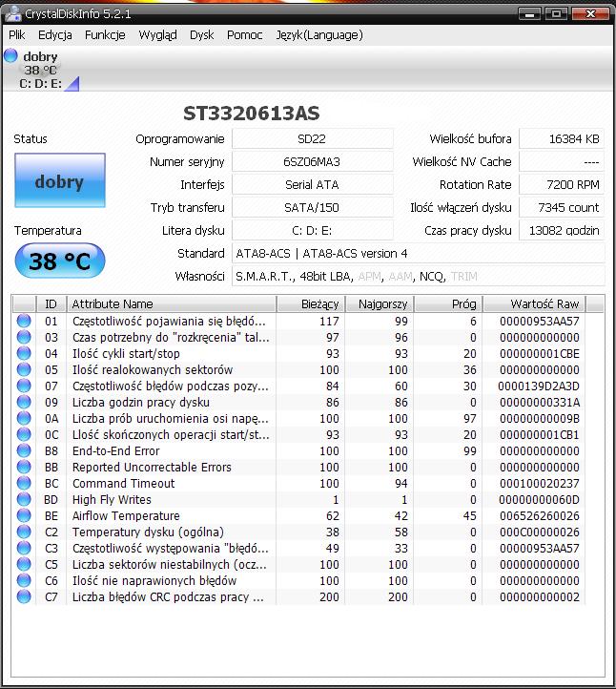Click status orb for attribute C2
This screenshot has width=616, height=689.
pyautogui.click(x=24, y=532)
